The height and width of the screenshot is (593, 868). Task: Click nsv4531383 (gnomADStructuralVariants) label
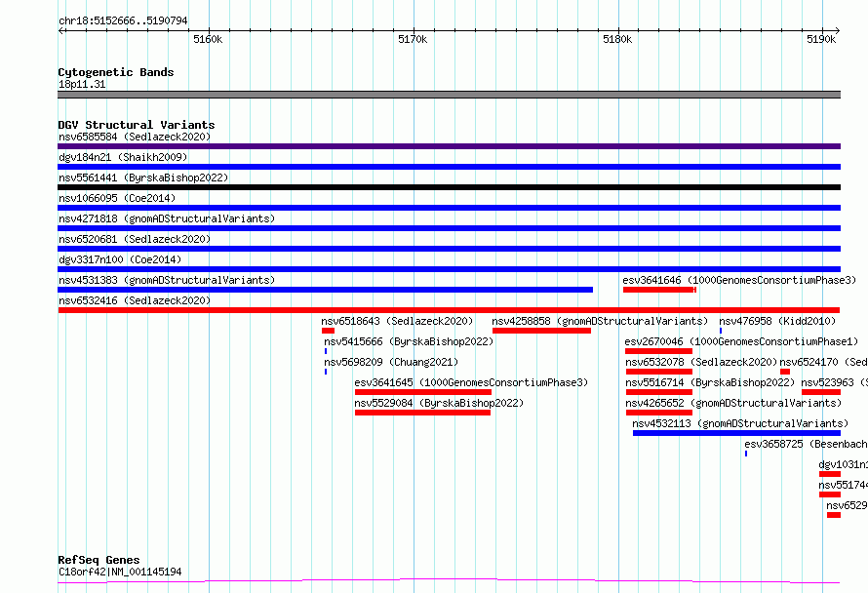tap(167, 280)
